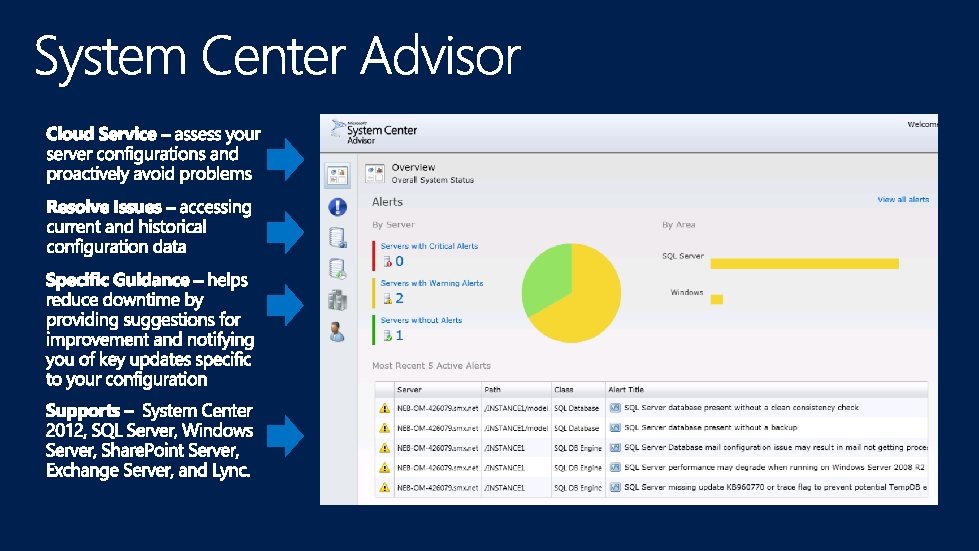Click the warning alerts server icon beside 2
The image size is (979, 551).
coord(387,298)
